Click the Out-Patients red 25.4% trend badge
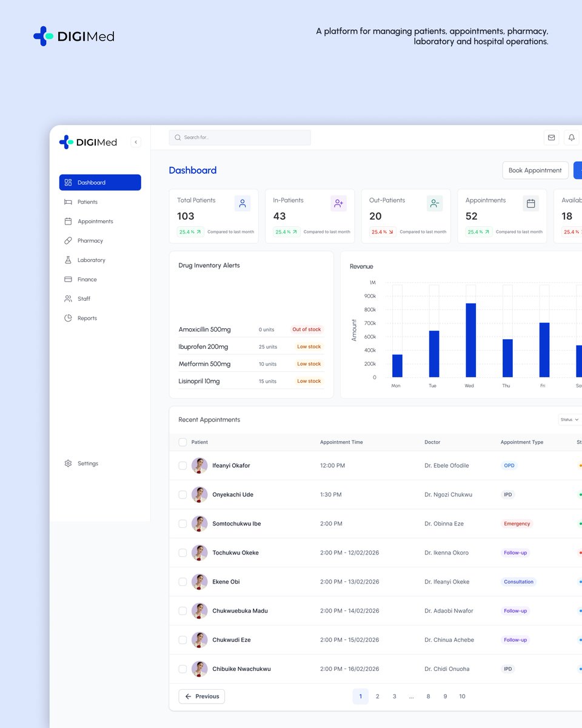This screenshot has height=728, width=582. (383, 232)
